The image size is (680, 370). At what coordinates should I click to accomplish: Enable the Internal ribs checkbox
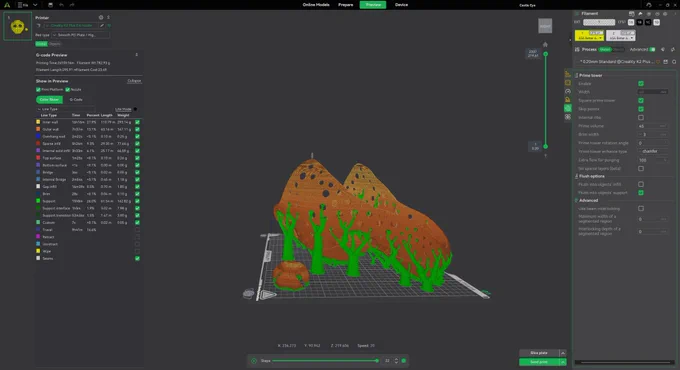click(641, 117)
